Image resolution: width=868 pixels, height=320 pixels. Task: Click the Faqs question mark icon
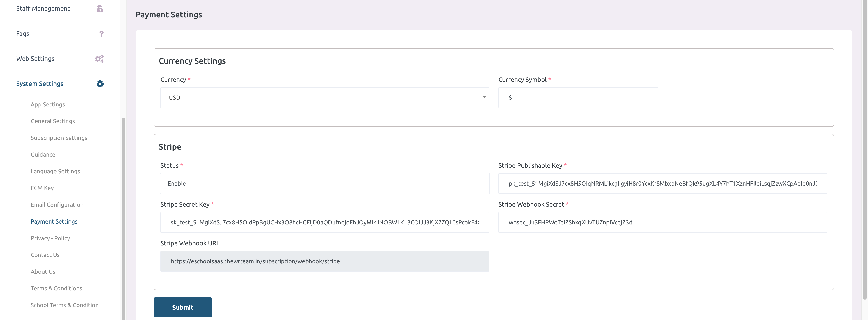pyautogui.click(x=101, y=34)
